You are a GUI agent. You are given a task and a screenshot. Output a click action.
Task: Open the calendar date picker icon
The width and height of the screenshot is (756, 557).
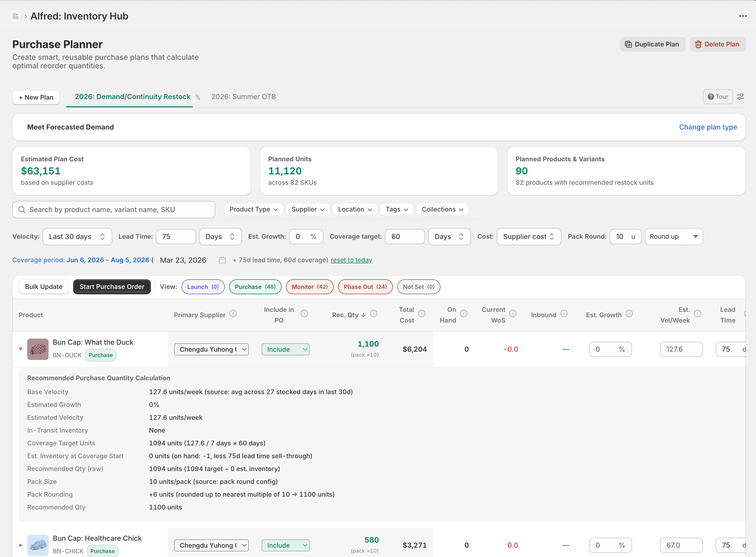tap(222, 260)
